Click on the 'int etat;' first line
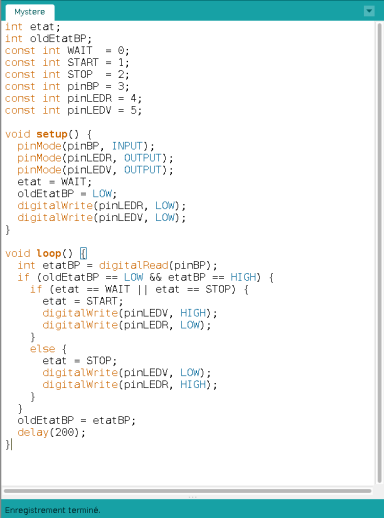 coord(32,27)
